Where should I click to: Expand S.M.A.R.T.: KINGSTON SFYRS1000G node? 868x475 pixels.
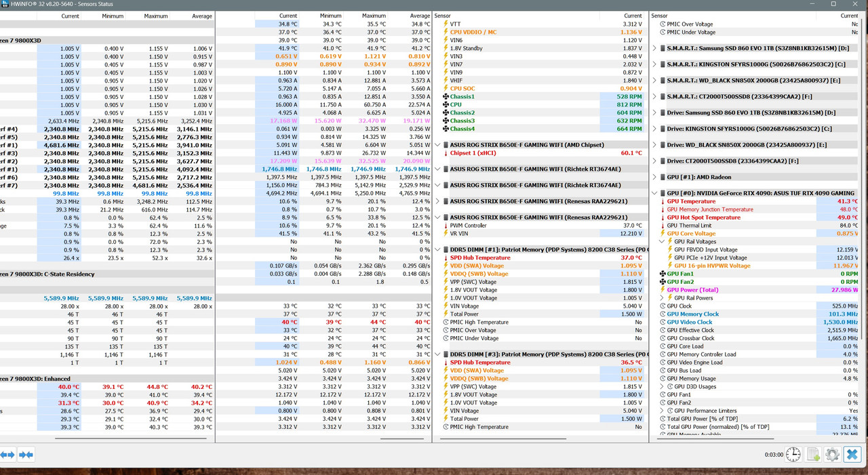tap(654, 64)
